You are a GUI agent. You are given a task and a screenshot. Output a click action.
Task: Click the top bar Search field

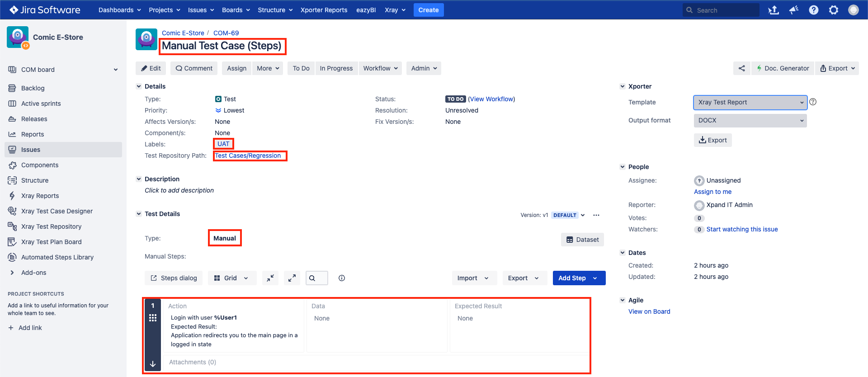(x=721, y=10)
